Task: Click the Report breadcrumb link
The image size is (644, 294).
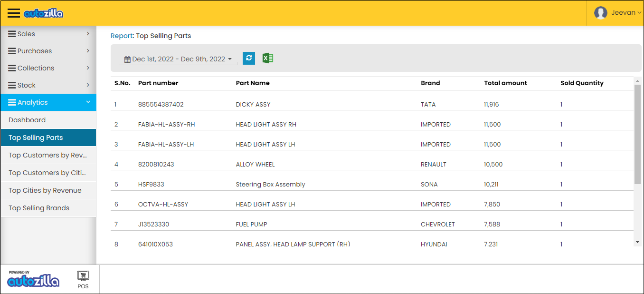Action: coord(122,36)
